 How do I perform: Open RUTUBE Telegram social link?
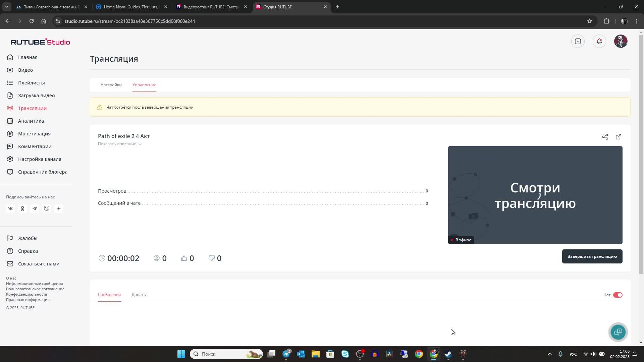(x=35, y=208)
